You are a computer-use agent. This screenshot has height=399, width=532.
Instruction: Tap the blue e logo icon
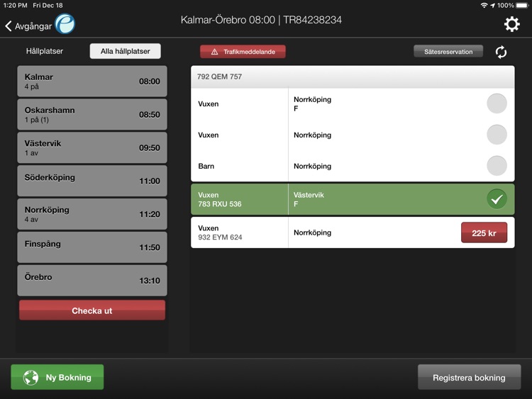click(65, 23)
